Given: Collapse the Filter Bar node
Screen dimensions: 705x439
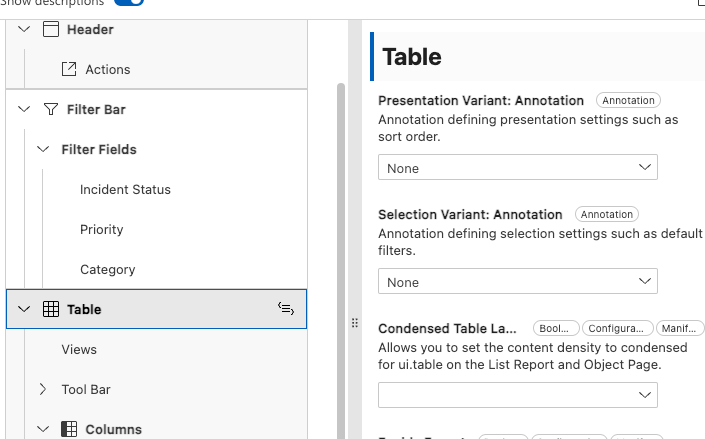Looking at the screenshot, I should coord(25,110).
